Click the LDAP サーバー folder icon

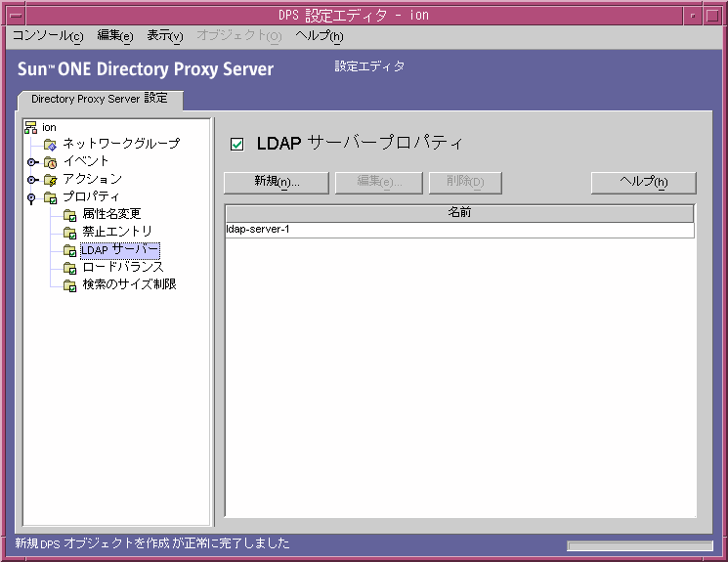pos(69,250)
